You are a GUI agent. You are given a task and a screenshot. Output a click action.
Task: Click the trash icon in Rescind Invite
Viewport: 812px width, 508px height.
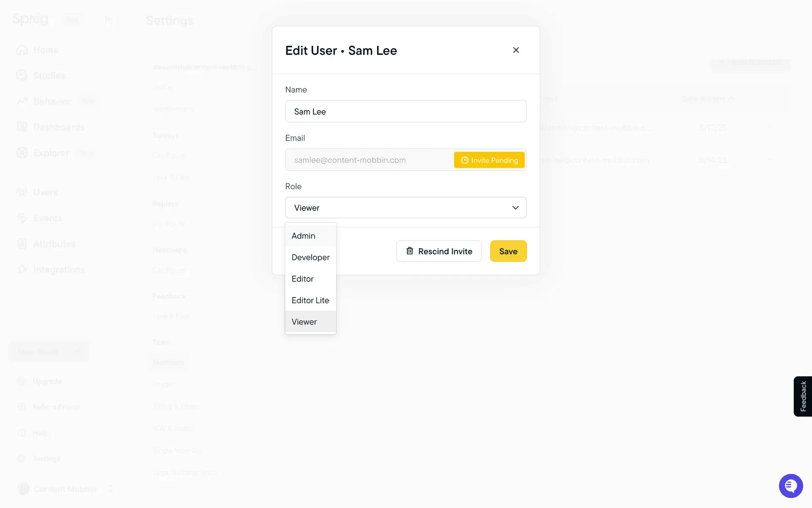[x=409, y=251]
